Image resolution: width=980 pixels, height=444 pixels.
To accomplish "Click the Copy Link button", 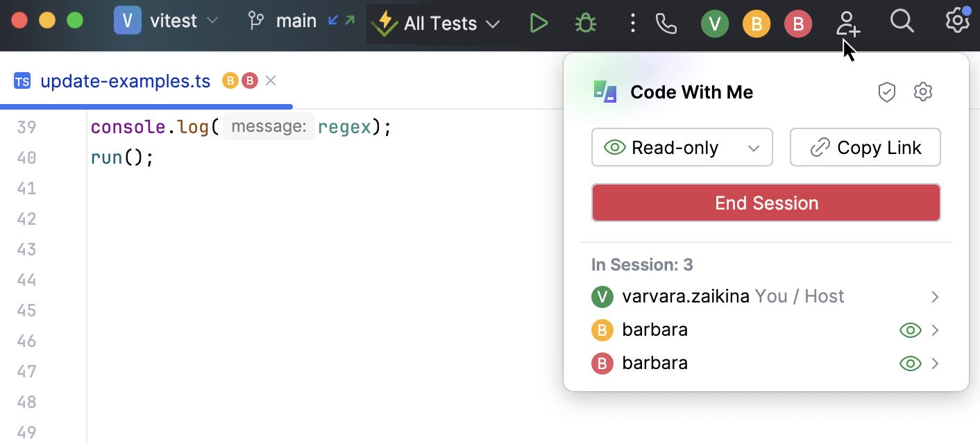I will 865,148.
